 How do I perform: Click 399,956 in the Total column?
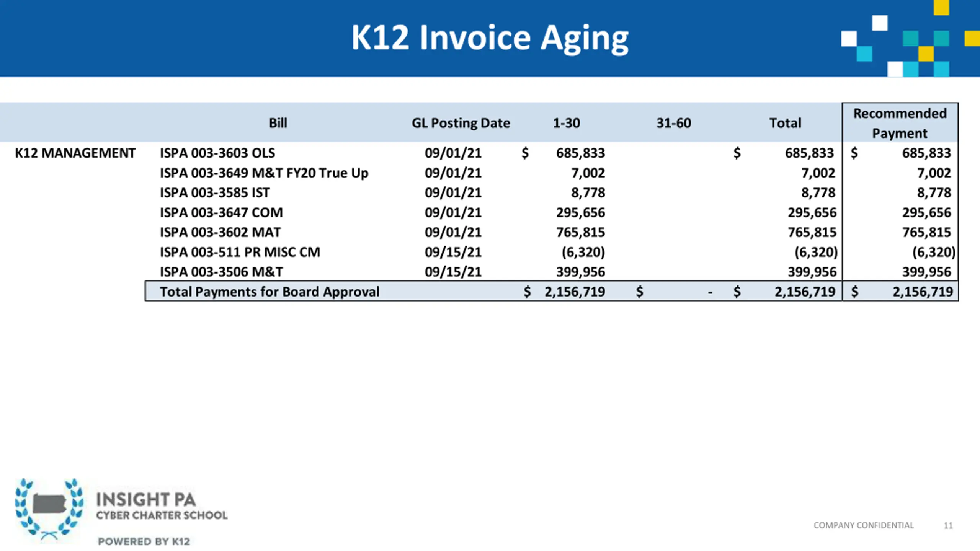[x=812, y=272]
